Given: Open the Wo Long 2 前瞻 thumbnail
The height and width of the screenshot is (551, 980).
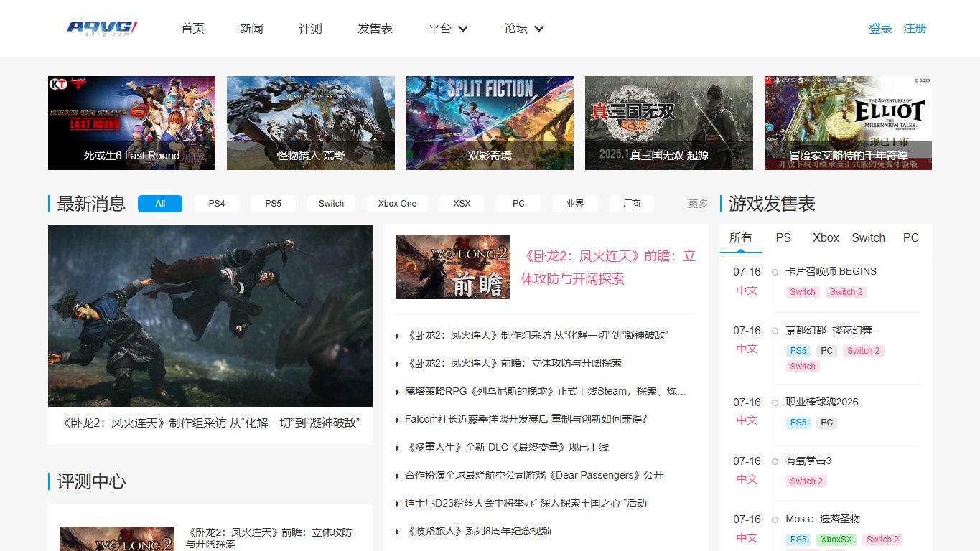Looking at the screenshot, I should (x=452, y=267).
